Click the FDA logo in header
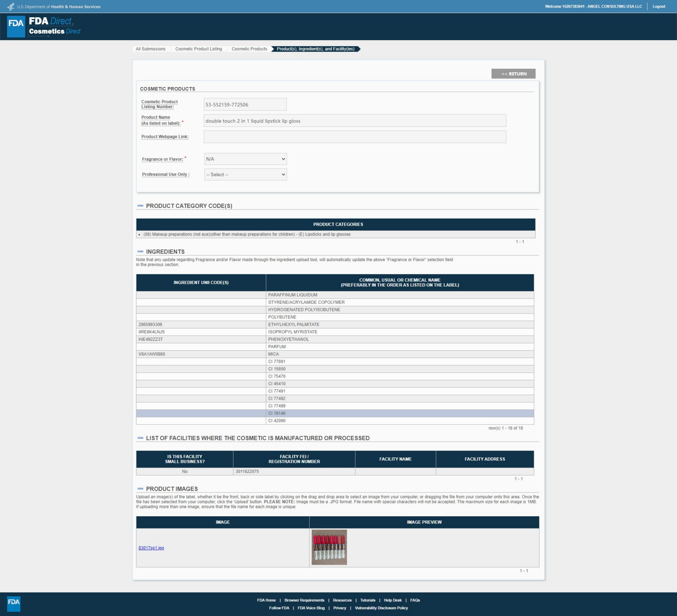The height and width of the screenshot is (616, 677). click(x=16, y=26)
